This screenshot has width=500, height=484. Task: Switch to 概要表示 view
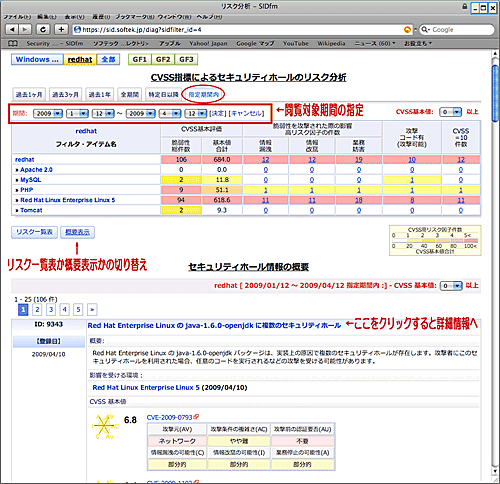77,232
